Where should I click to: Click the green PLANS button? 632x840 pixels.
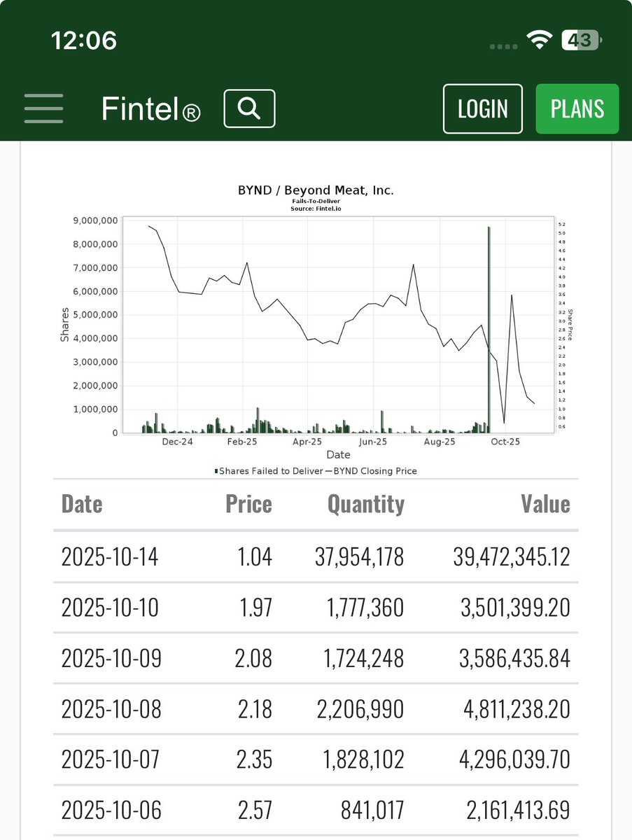577,108
